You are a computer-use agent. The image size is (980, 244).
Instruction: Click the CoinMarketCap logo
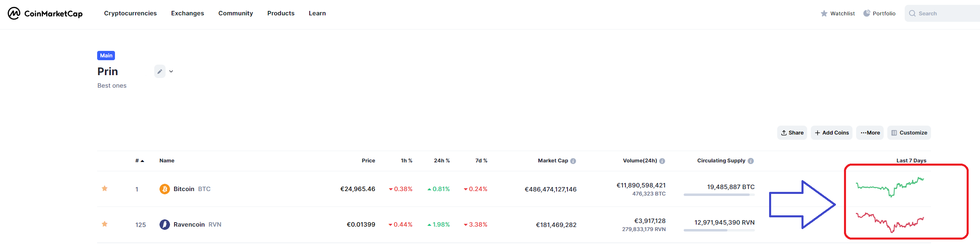click(45, 13)
